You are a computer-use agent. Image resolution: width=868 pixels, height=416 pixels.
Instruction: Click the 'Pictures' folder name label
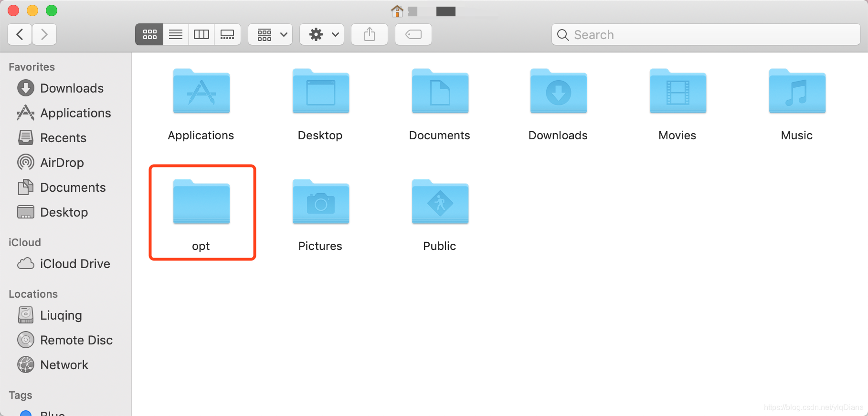(x=320, y=246)
